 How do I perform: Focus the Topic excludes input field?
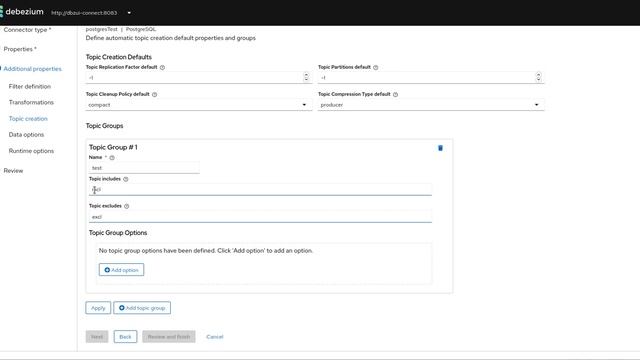[260, 217]
